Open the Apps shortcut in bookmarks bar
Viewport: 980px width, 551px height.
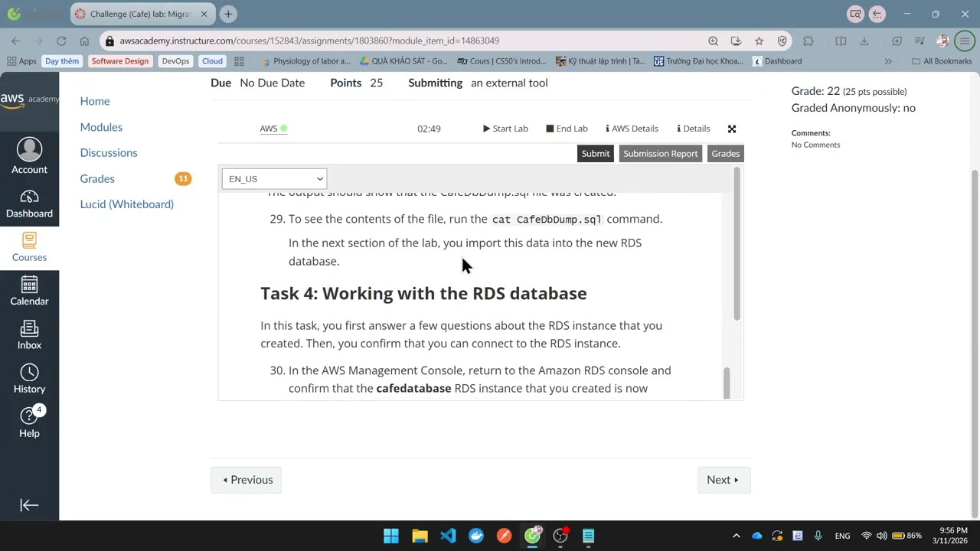point(21,61)
